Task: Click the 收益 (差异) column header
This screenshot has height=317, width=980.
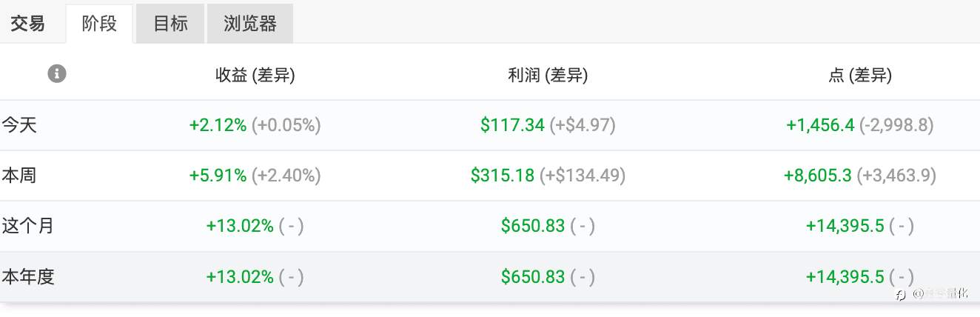Action: 255,75
